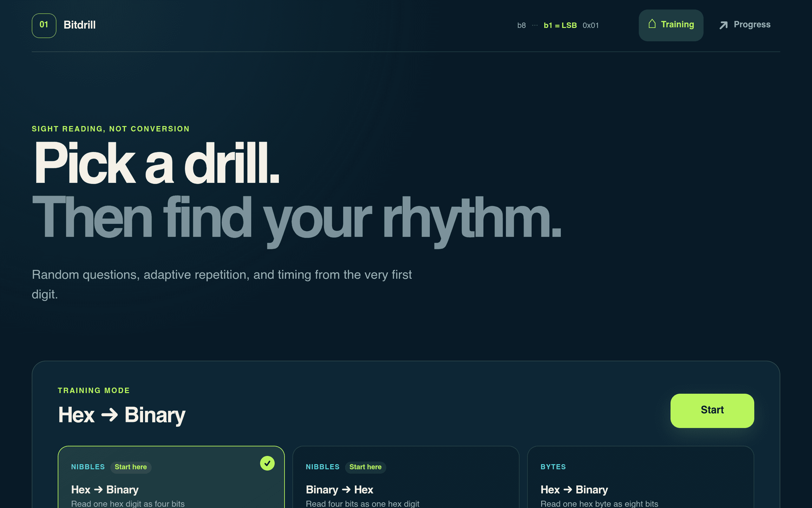Select the Bytes Hex → Binary card
This screenshot has width=812, height=508.
(x=640, y=477)
